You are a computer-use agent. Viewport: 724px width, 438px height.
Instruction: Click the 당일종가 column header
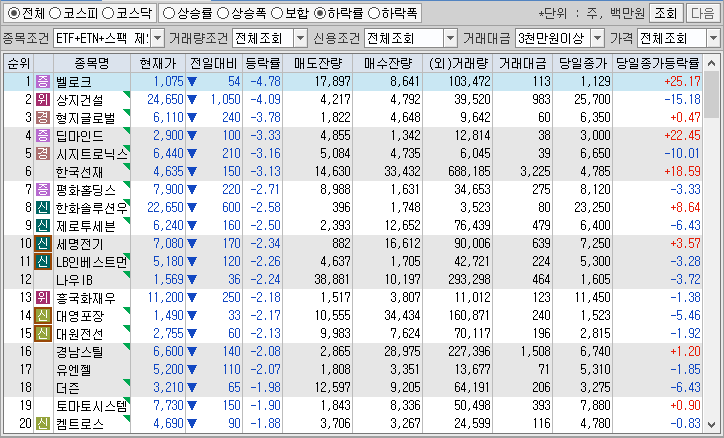coord(583,64)
